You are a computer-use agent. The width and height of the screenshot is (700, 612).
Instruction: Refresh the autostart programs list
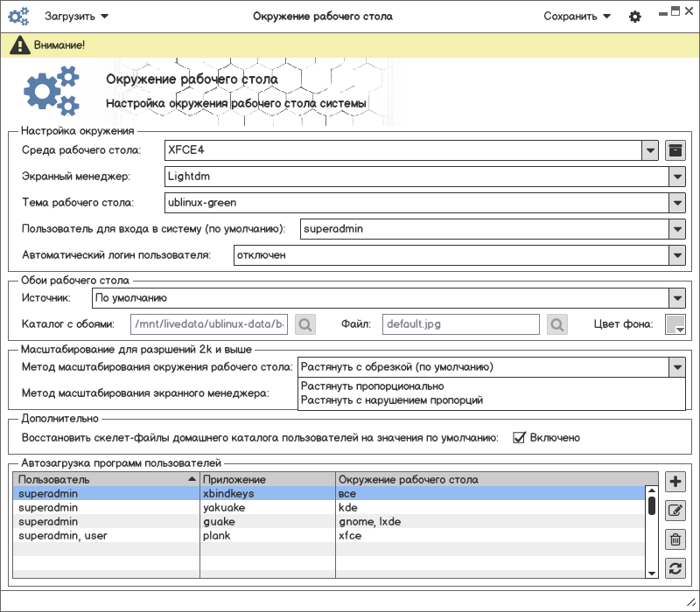pos(675,568)
